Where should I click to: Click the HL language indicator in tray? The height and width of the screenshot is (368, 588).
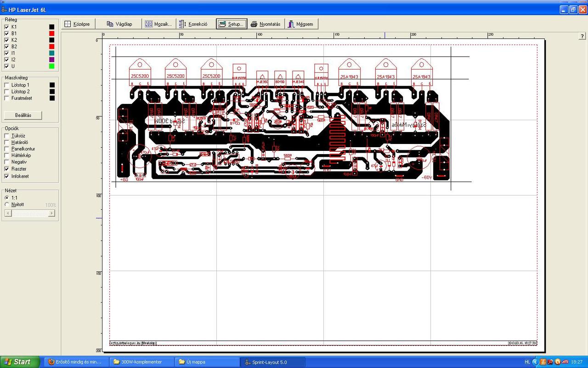[x=527, y=362]
